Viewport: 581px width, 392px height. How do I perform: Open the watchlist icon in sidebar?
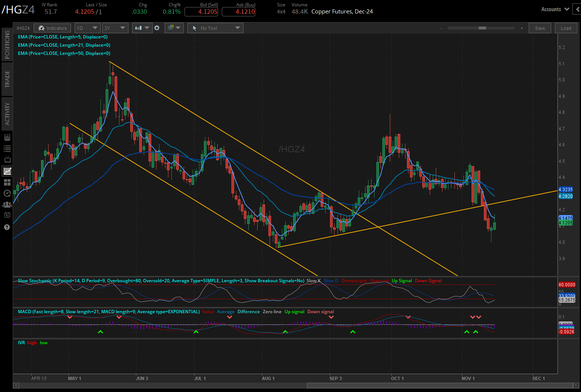point(7,148)
